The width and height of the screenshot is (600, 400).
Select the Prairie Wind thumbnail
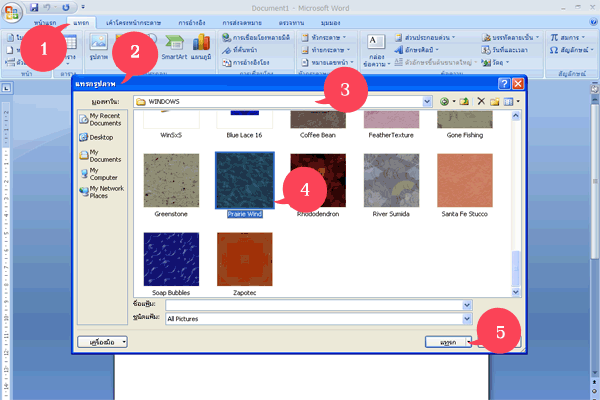tap(245, 180)
